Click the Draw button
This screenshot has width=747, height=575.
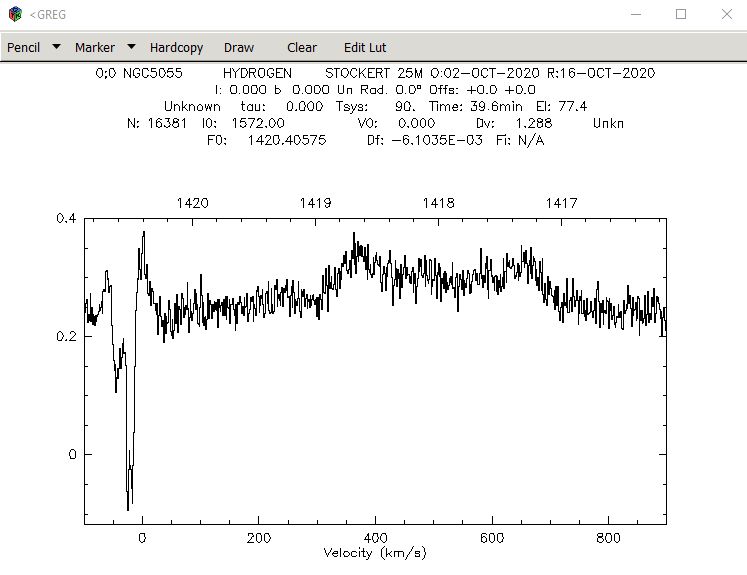coord(239,48)
